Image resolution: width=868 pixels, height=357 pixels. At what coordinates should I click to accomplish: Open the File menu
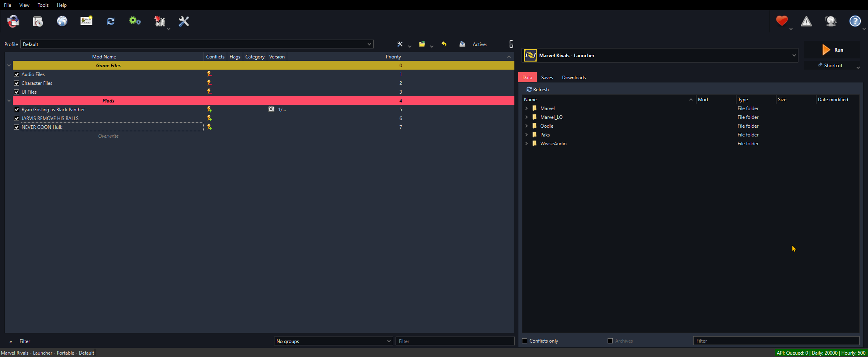(x=8, y=5)
